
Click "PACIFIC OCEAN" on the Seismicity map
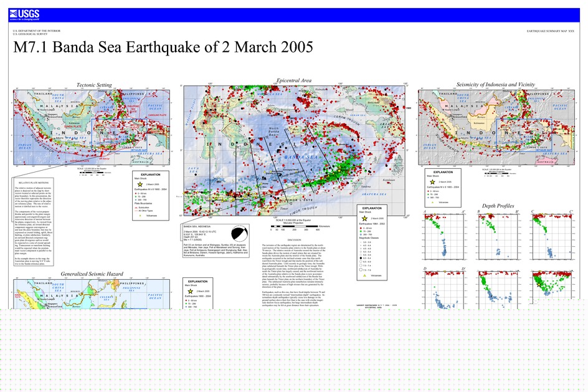point(560,107)
